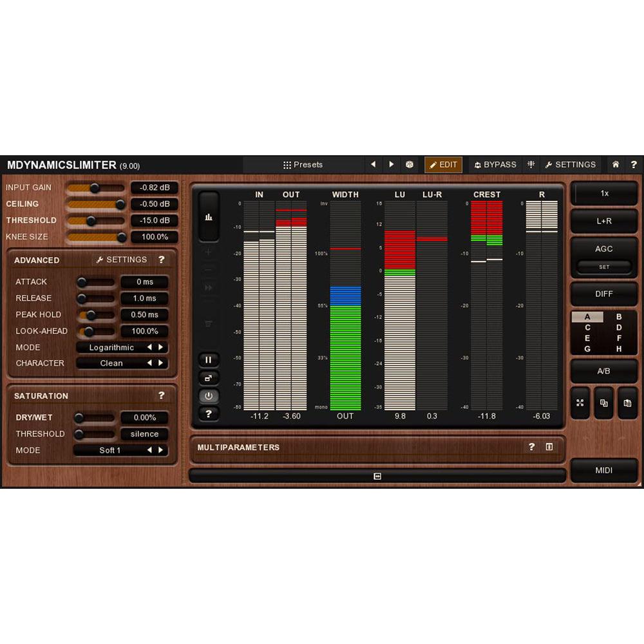Image resolution: width=644 pixels, height=644 pixels.
Task: Toggle the power button in the meter strip
Action: click(x=209, y=396)
